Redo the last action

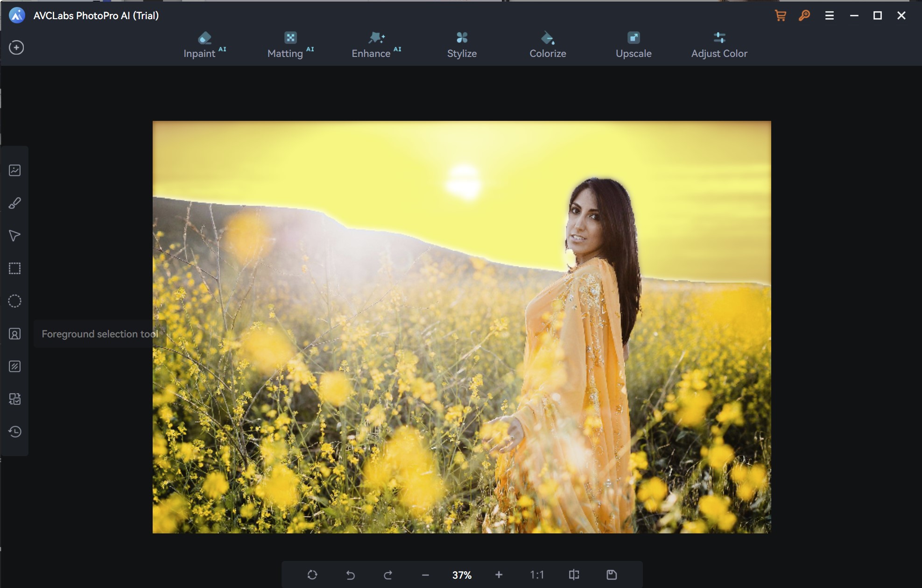pyautogui.click(x=387, y=574)
